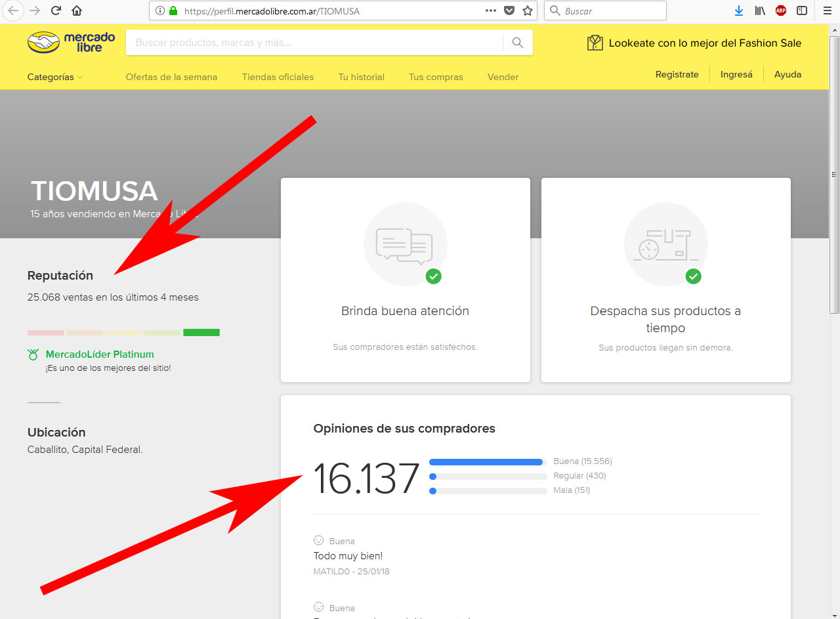Click the gift box icon beside Fashion Sale

(x=595, y=42)
